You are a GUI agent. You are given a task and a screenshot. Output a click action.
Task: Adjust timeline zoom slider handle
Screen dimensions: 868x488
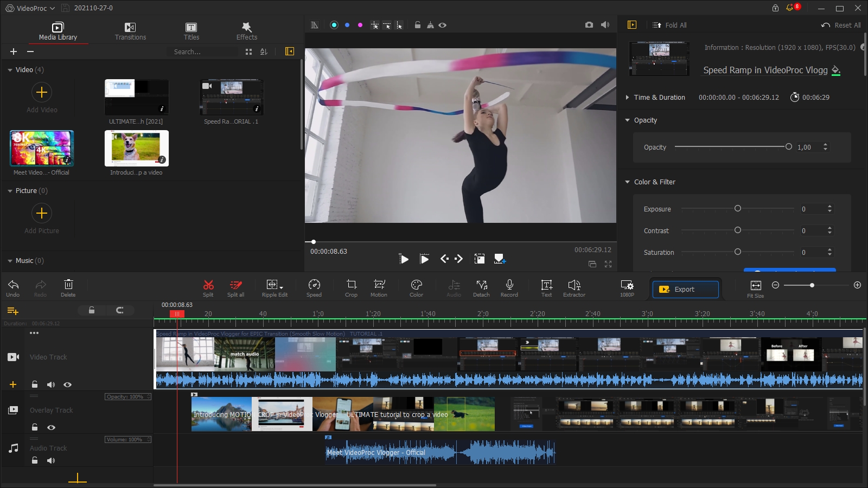click(x=812, y=285)
